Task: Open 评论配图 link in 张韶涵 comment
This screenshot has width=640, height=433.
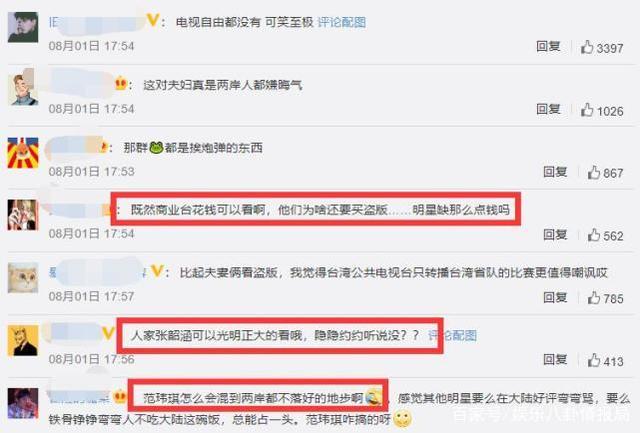Action: [x=452, y=335]
